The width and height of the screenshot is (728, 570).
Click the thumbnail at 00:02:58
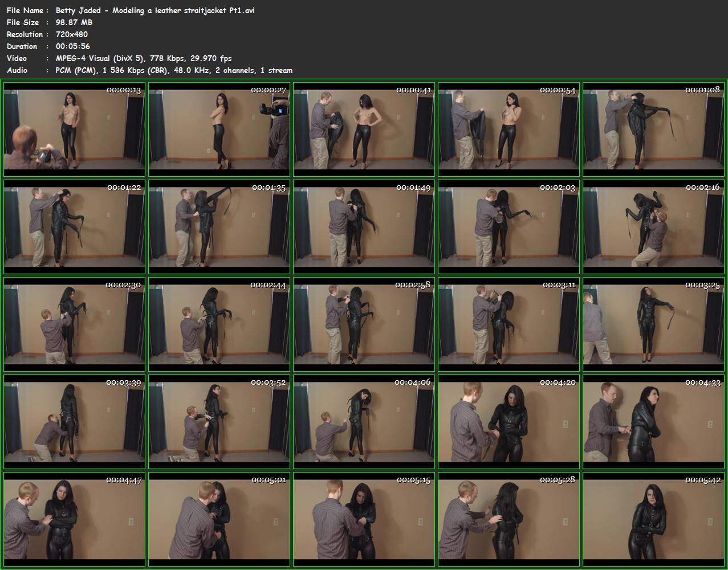[364, 324]
